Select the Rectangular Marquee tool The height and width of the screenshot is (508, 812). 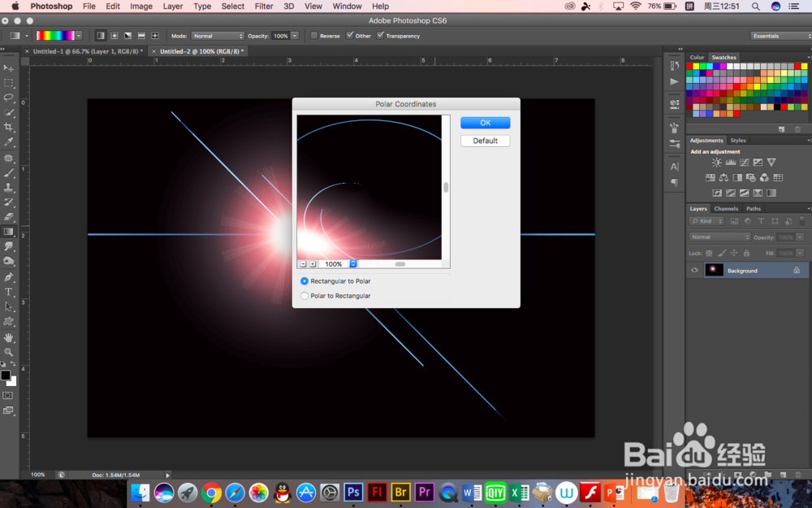(8, 83)
